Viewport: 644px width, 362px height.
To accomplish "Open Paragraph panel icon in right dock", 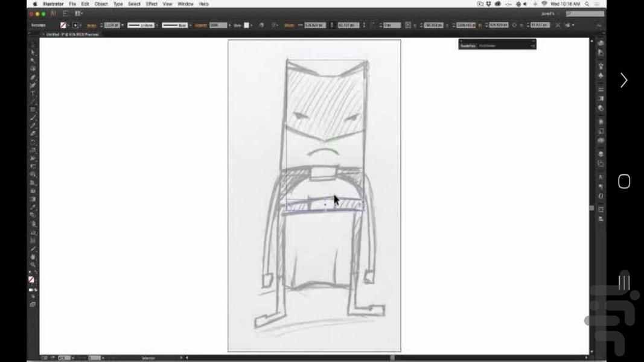I will [x=601, y=187].
